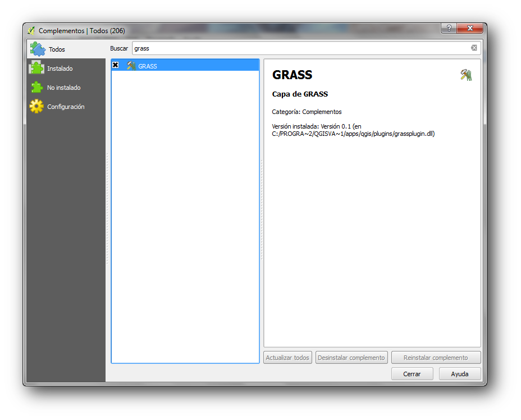Select the Todos puzzle icon

click(38, 49)
